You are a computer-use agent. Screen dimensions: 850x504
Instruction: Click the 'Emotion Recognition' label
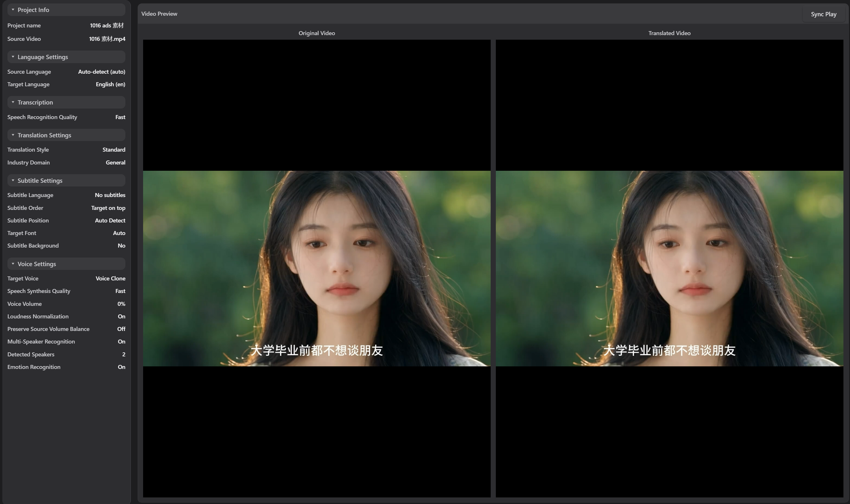[34, 367]
